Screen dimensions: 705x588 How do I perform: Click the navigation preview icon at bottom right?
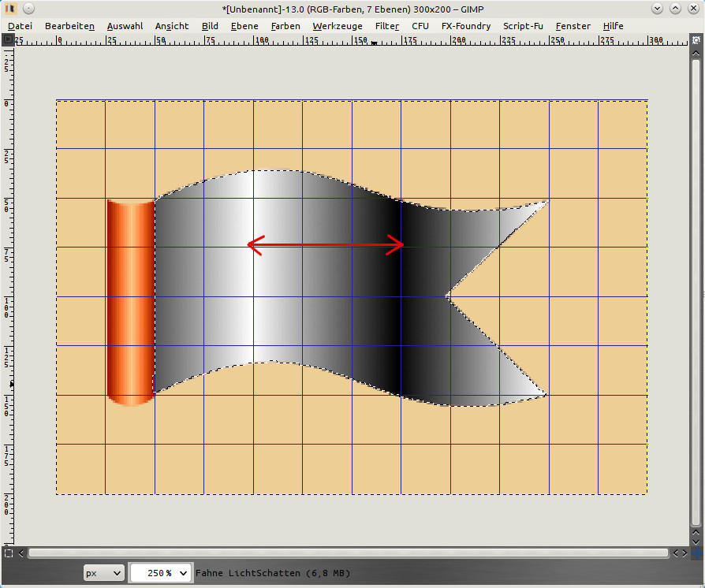pos(696,553)
